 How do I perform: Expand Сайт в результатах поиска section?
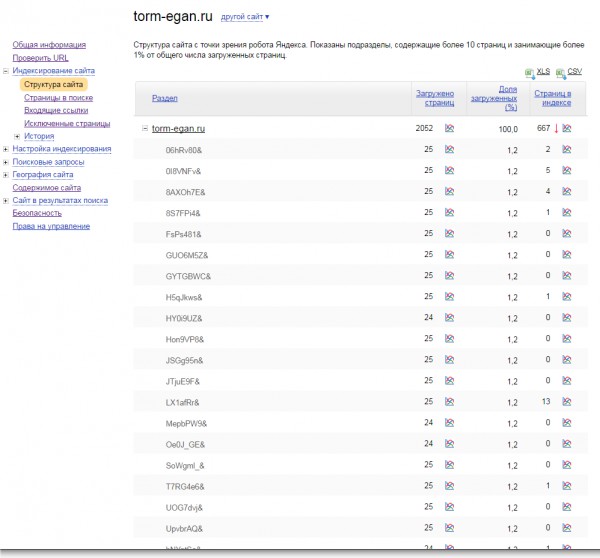tap(6, 201)
